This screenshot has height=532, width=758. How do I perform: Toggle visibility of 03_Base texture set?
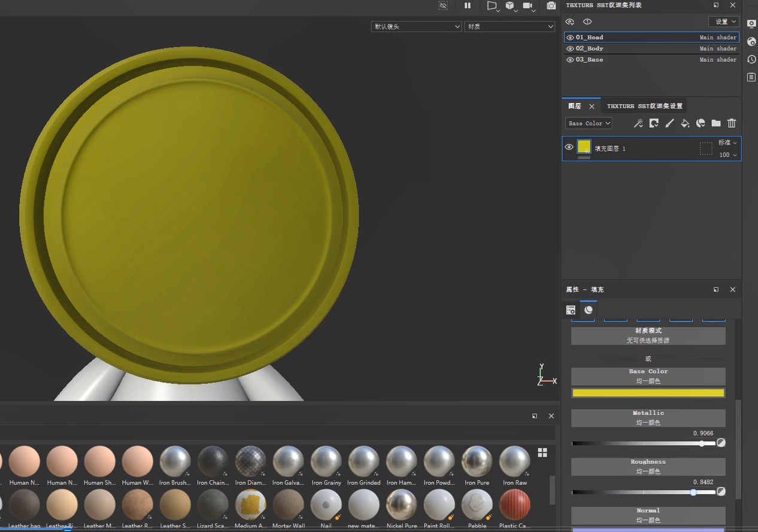(x=570, y=60)
